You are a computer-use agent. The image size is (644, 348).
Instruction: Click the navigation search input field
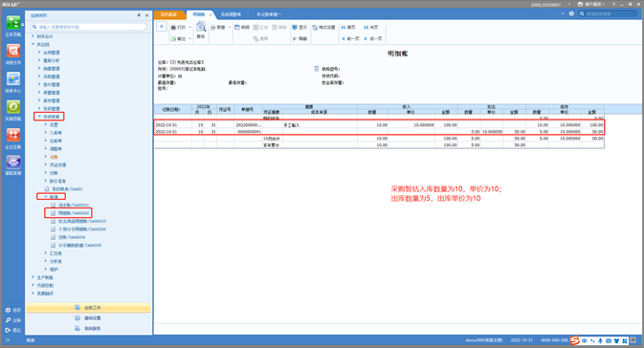click(89, 27)
